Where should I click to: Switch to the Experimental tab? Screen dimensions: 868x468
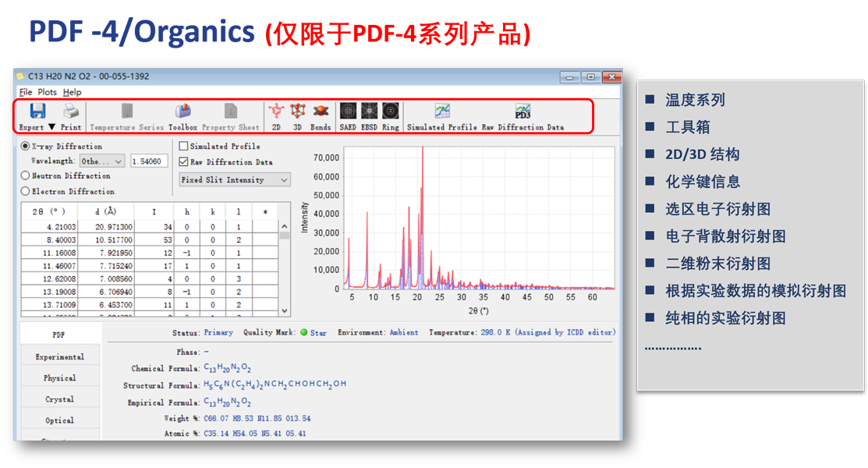(x=60, y=356)
